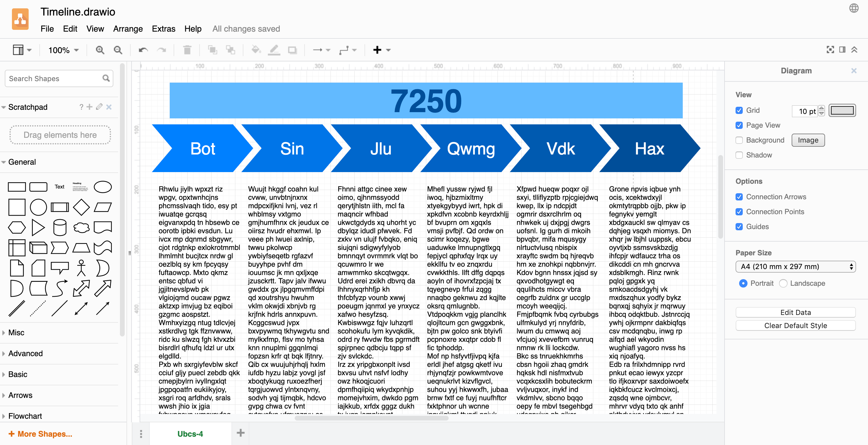Open the Extras menu
The height and width of the screenshot is (445, 868).
(163, 28)
